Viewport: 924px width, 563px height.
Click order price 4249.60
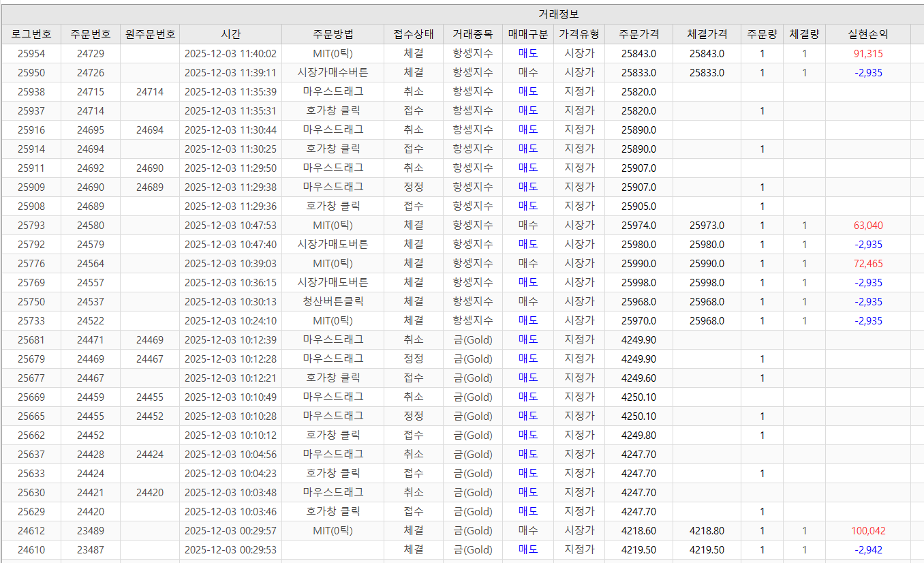pos(638,378)
